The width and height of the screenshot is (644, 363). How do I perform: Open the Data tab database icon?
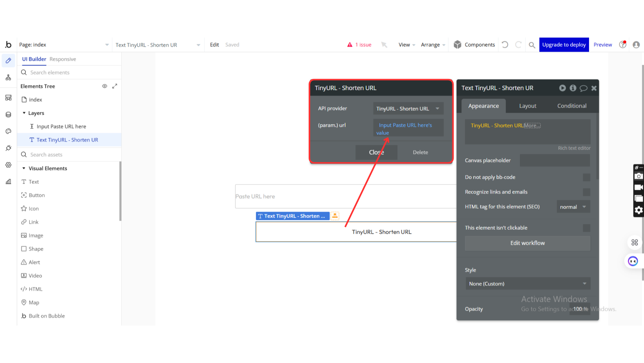[8, 115]
